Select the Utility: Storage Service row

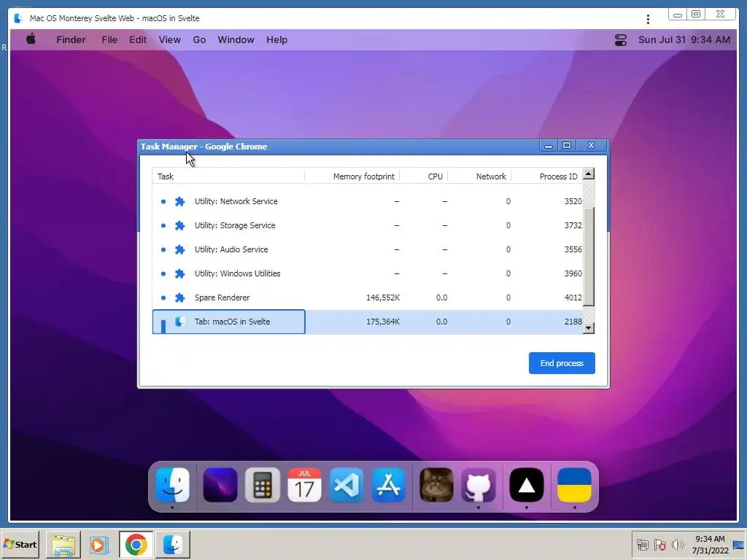[368, 225]
